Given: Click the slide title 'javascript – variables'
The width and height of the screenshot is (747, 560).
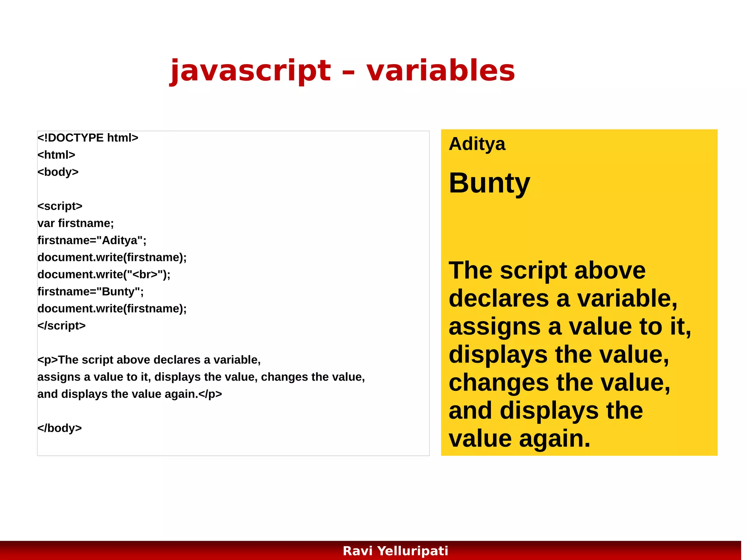Looking at the screenshot, I should 342,70.
